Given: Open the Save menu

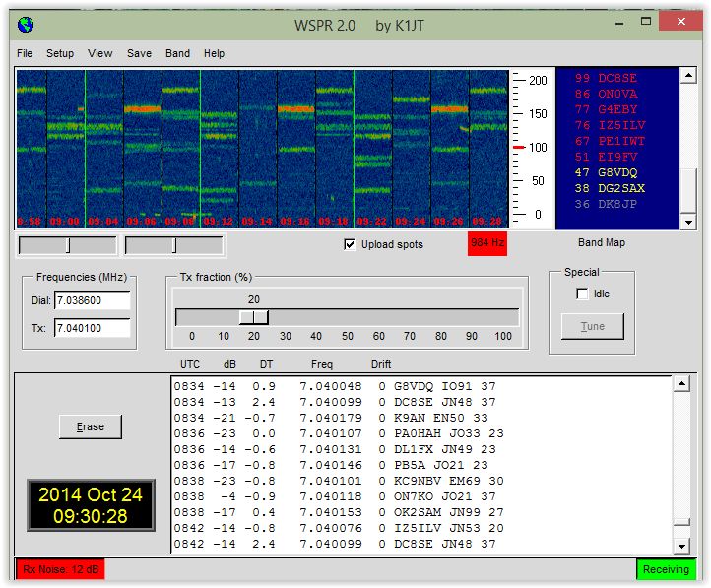Looking at the screenshot, I should coord(139,53).
